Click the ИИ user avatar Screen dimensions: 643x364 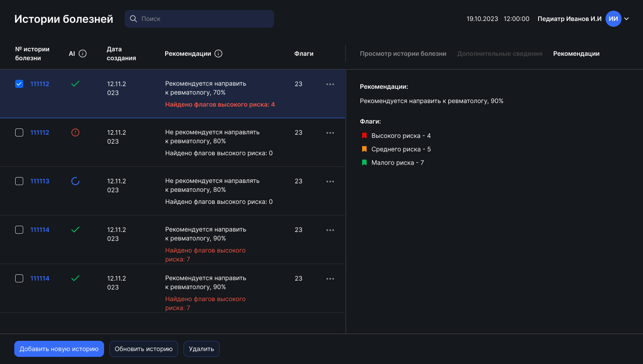(614, 19)
